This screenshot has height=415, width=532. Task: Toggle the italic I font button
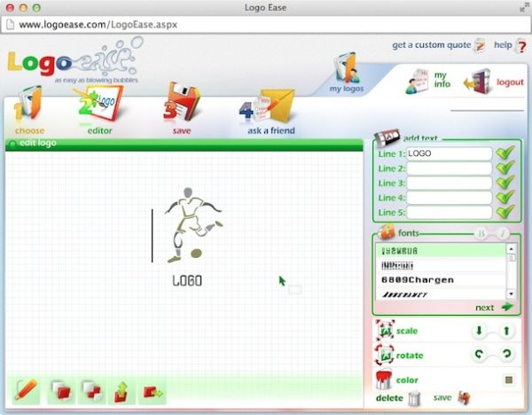tap(502, 234)
